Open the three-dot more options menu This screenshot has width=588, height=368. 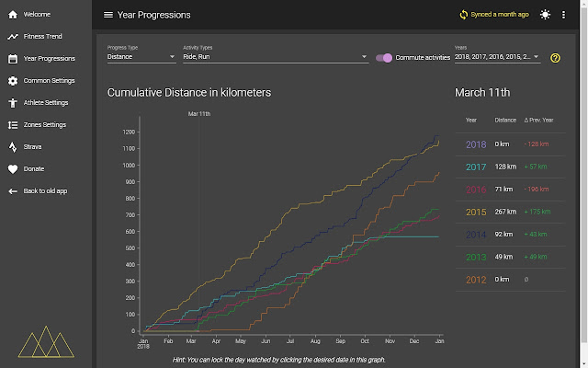click(563, 15)
